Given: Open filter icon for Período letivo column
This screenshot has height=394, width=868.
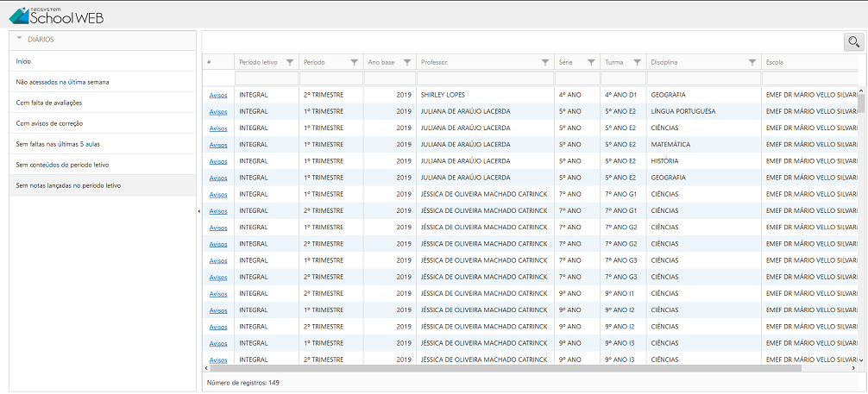Looking at the screenshot, I should coord(290,62).
